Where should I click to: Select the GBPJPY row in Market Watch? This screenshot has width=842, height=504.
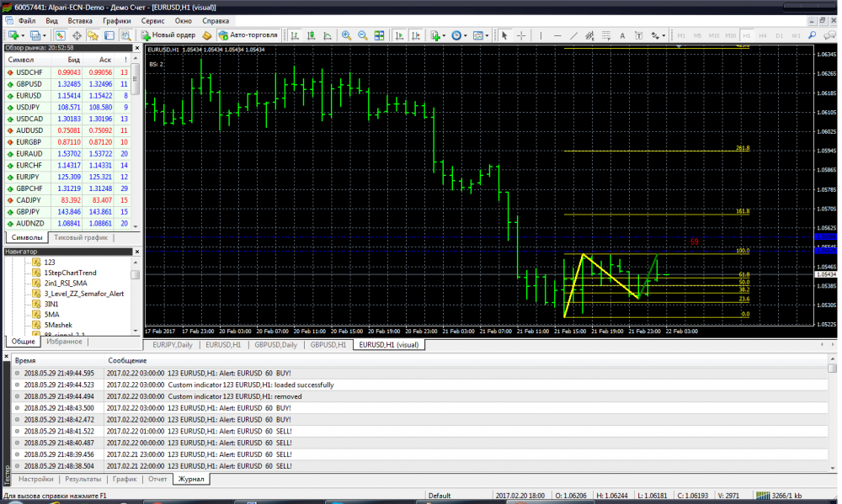point(67,212)
